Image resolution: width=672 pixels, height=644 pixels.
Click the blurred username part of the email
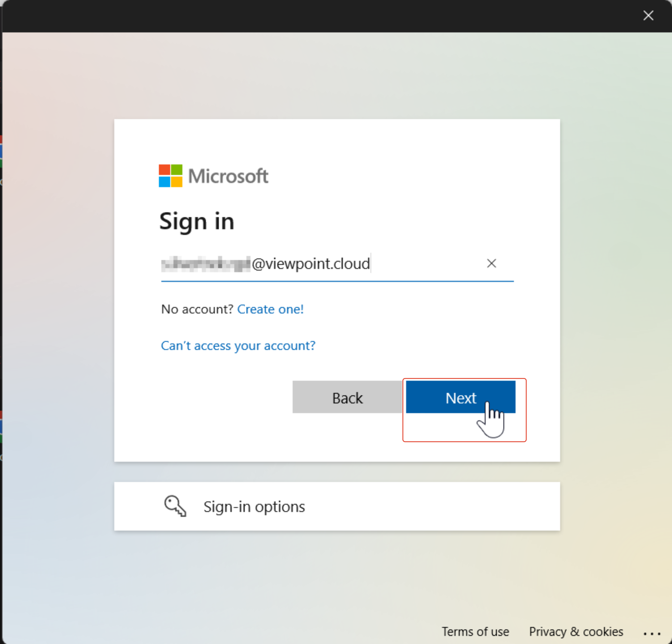pos(206,264)
